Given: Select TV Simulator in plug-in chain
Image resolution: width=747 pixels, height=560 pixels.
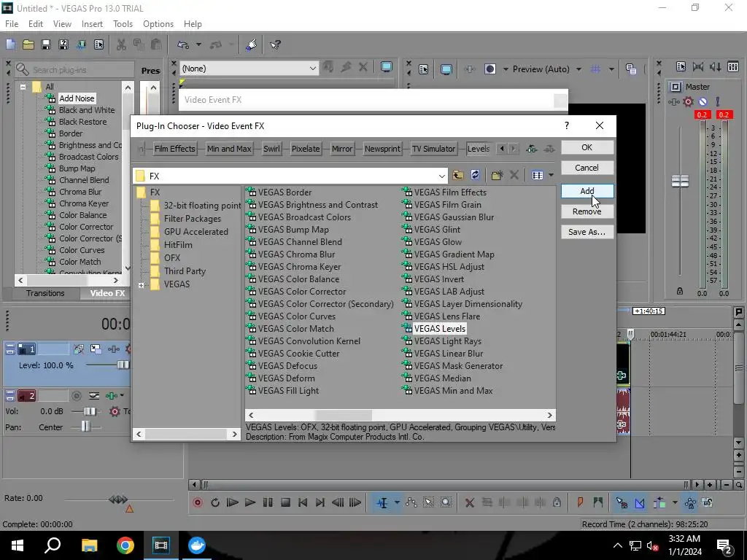Looking at the screenshot, I should pos(433,149).
